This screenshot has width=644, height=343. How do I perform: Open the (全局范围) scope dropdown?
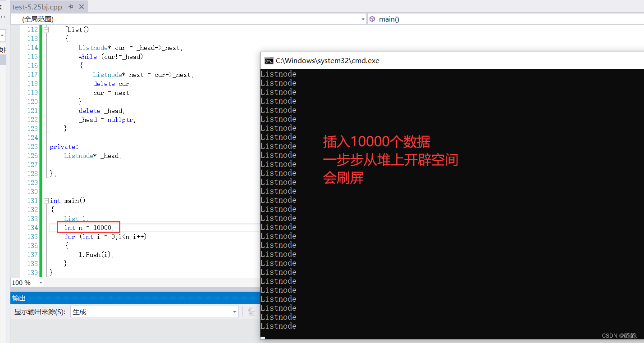click(x=189, y=19)
